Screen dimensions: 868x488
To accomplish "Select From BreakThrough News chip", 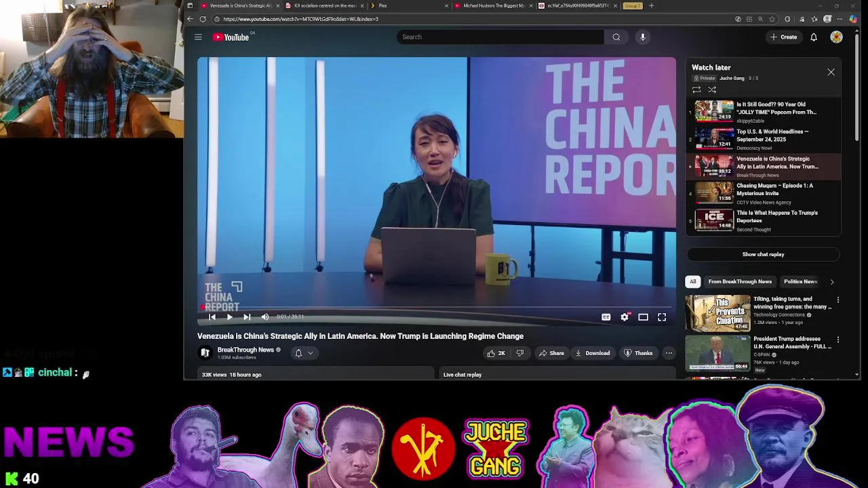I will click(x=740, y=281).
